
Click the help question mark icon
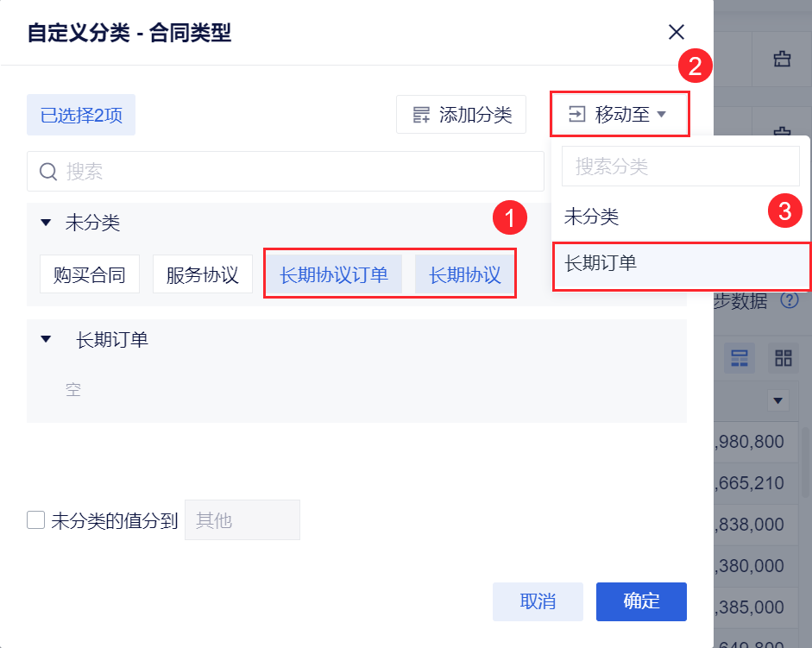[789, 300]
